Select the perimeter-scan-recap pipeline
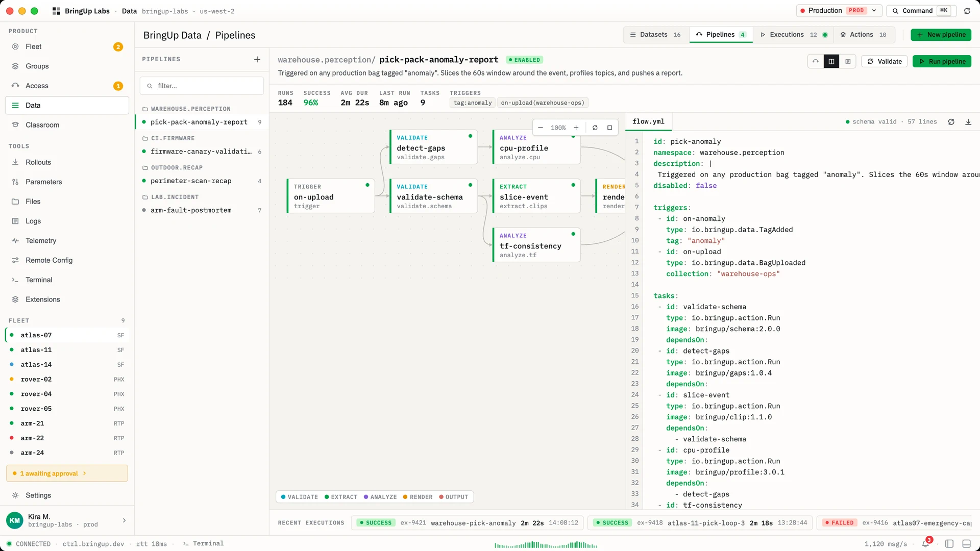 click(x=202, y=181)
